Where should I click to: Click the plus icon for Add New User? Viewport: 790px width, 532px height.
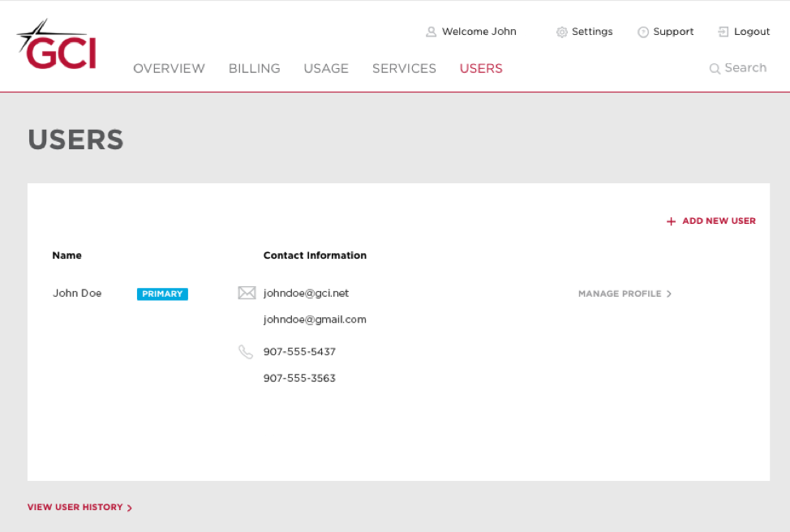(671, 221)
